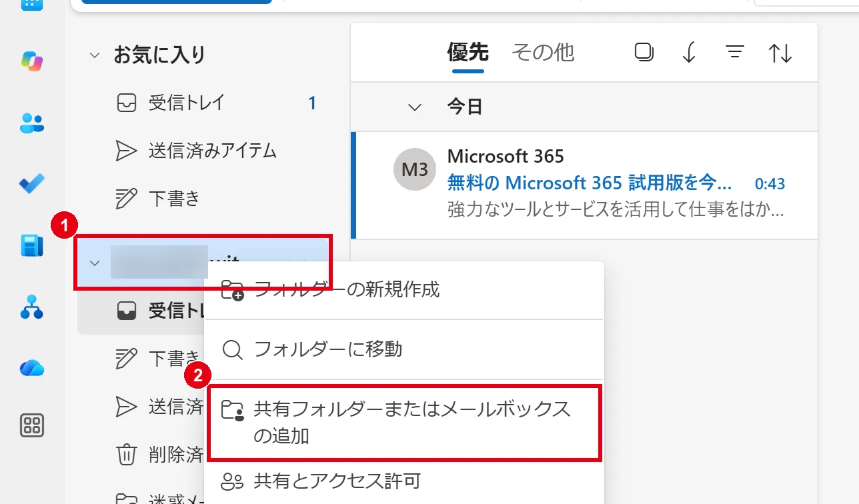Image resolution: width=859 pixels, height=504 pixels.
Task: Open the Copilot app in the sidebar
Action: tap(31, 62)
